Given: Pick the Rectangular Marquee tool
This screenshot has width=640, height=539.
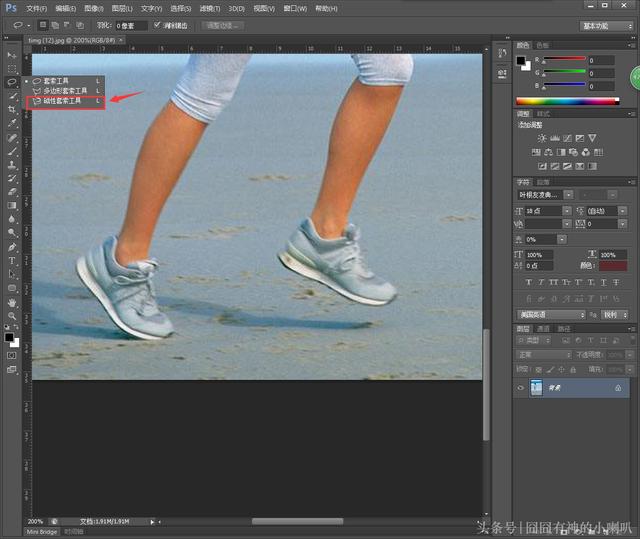Looking at the screenshot, I should [12, 68].
